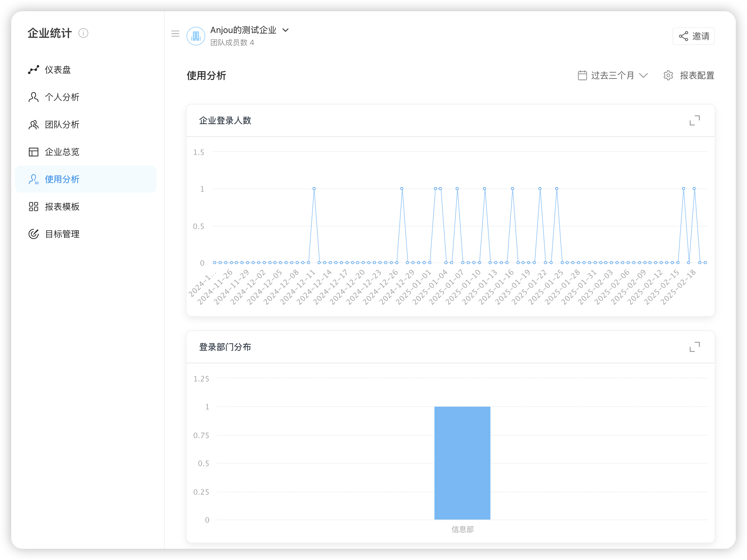The height and width of the screenshot is (560, 747).
Task: Click the calendar icon beside 过去三个月
Action: point(582,75)
